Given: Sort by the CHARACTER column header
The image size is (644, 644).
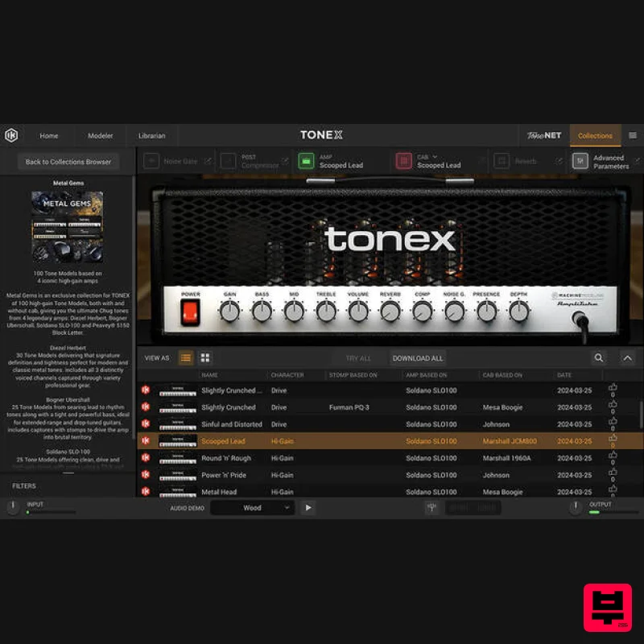Looking at the screenshot, I should click(287, 375).
